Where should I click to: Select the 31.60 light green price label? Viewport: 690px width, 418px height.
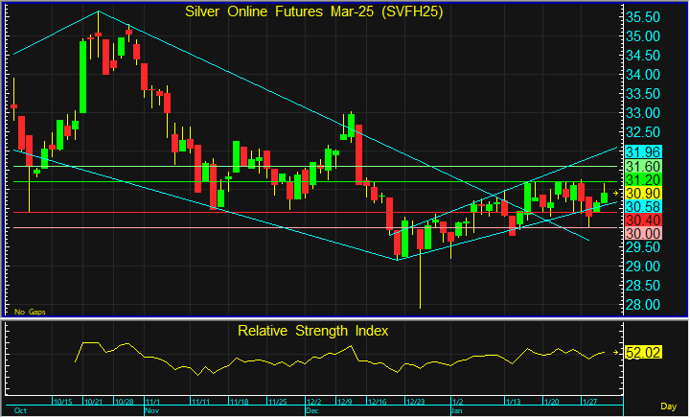coord(643,167)
